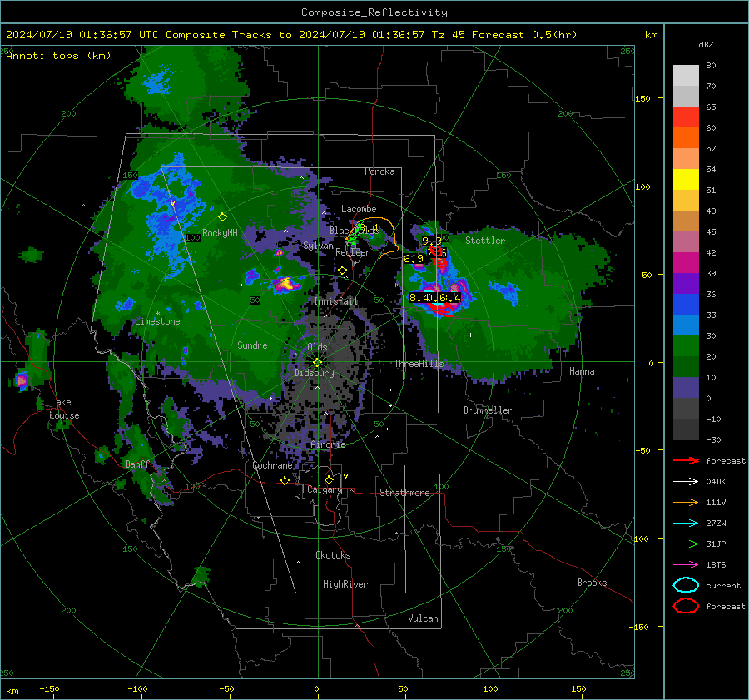
Task: Click the red forecast ellipse in the legend
Action: [686, 606]
